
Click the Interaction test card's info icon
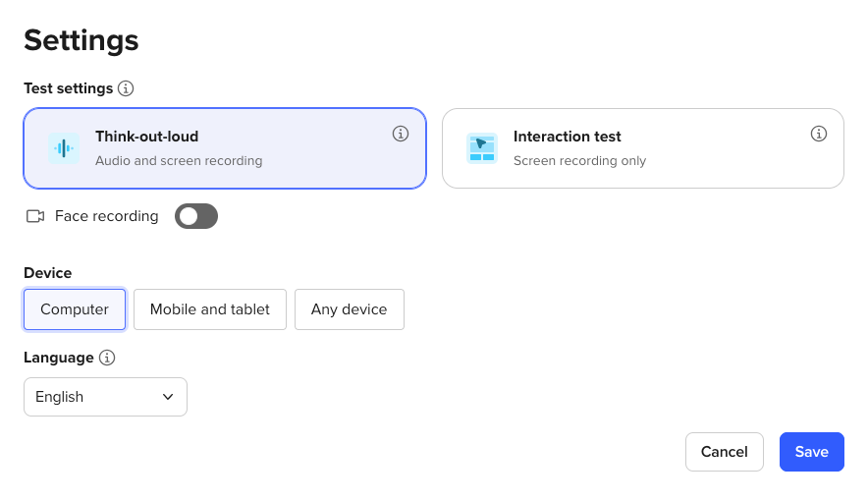pyautogui.click(x=819, y=134)
